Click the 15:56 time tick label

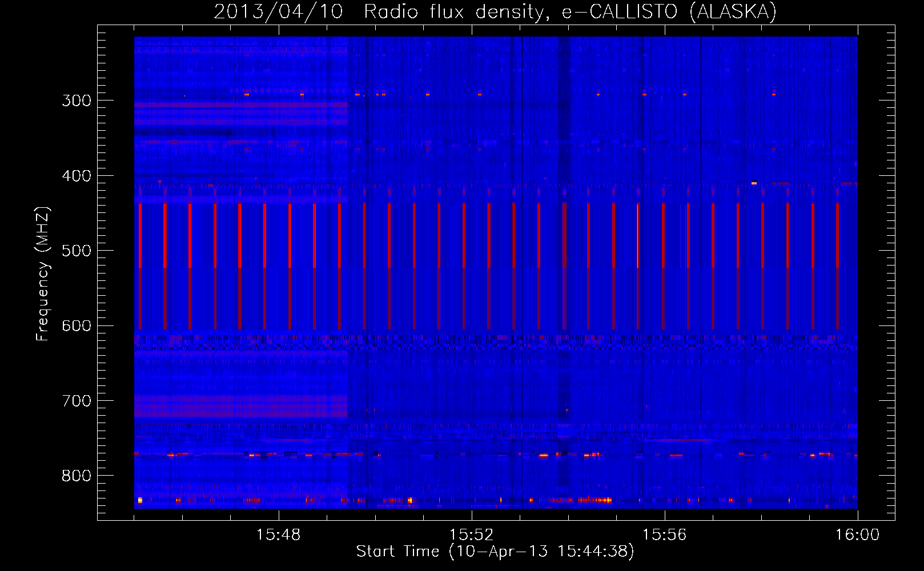(664, 535)
